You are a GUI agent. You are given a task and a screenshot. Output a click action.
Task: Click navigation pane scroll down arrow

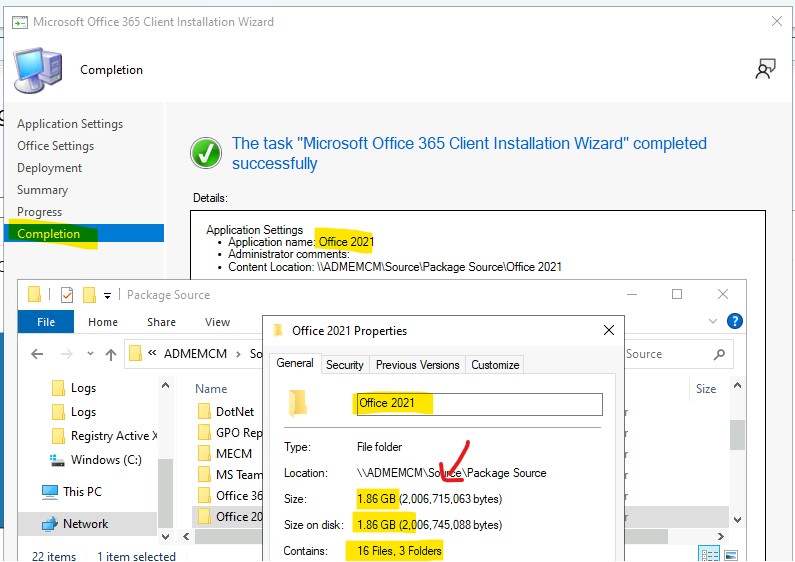click(x=165, y=536)
